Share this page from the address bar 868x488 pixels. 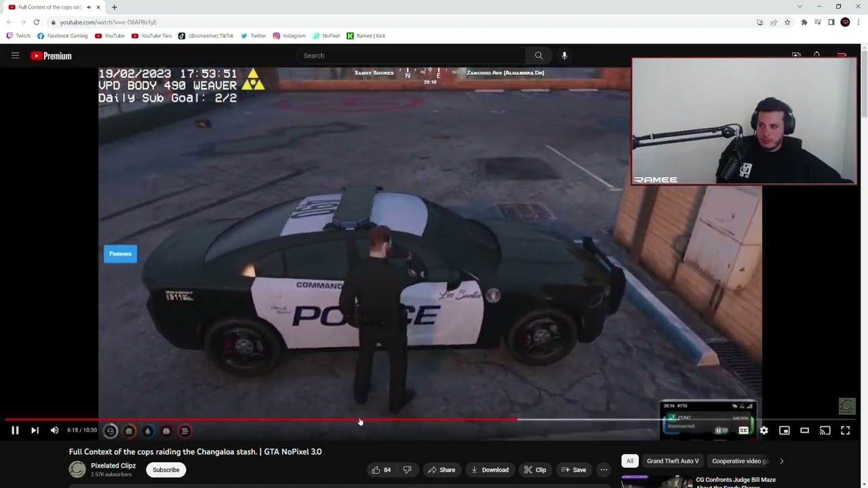[774, 22]
